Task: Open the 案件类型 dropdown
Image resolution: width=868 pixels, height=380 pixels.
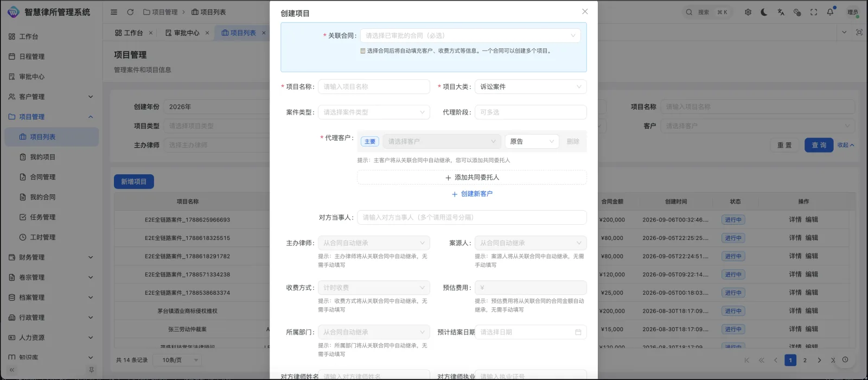Action: 374,112
